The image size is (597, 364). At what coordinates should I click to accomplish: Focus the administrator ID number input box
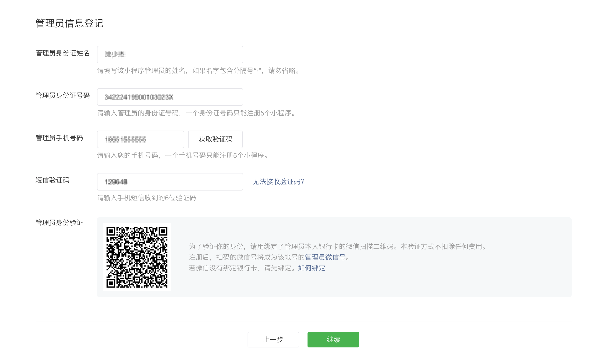(170, 97)
